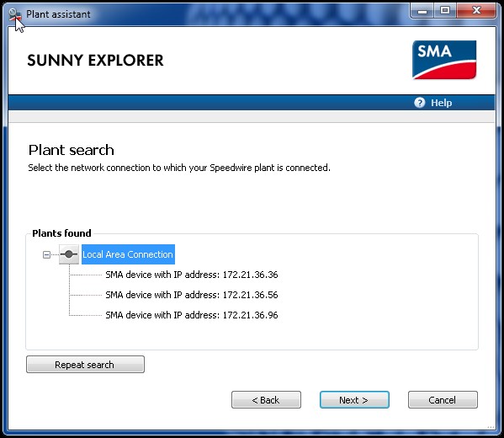This screenshot has height=438, width=504.
Task: Click the Plant assistant title bar icon
Action: 15,15
